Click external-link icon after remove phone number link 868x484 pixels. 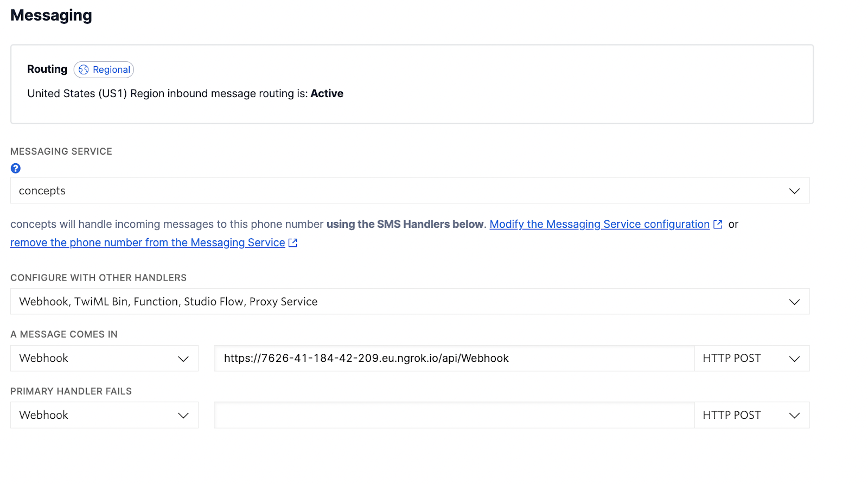293,243
